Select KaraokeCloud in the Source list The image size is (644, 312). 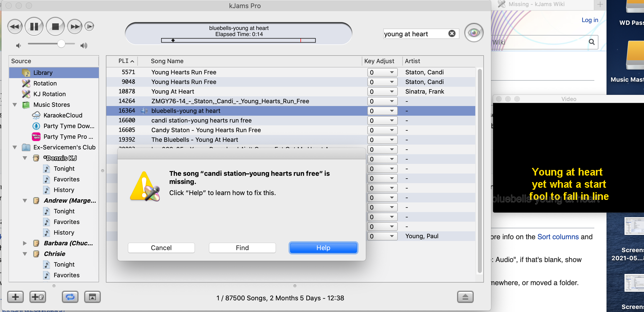pyautogui.click(x=63, y=115)
